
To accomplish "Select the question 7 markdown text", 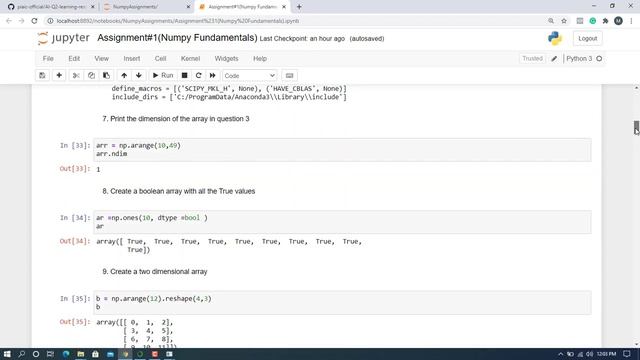I will tap(176, 119).
